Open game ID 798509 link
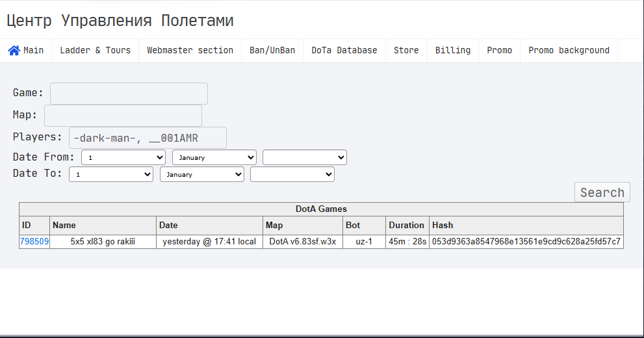The image size is (644, 338). click(x=34, y=242)
